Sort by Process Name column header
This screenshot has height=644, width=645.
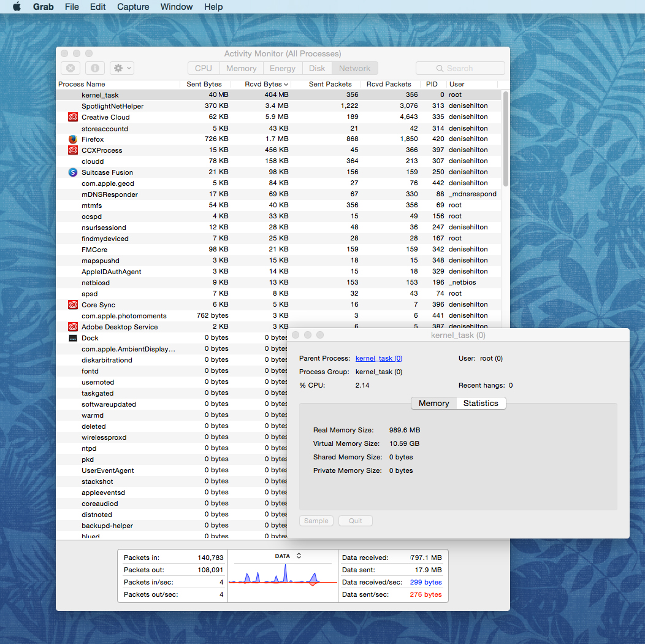point(118,84)
